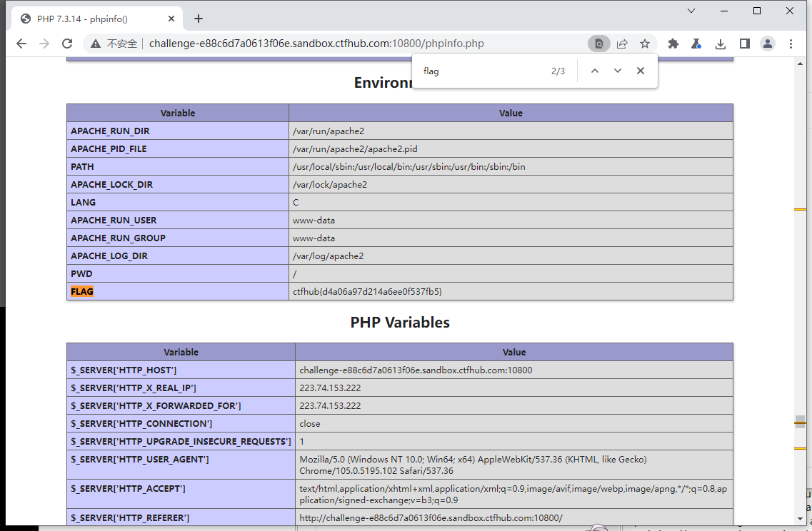Image resolution: width=812 pixels, height=531 pixels.
Task: Open the user profile avatar
Action: [768, 44]
